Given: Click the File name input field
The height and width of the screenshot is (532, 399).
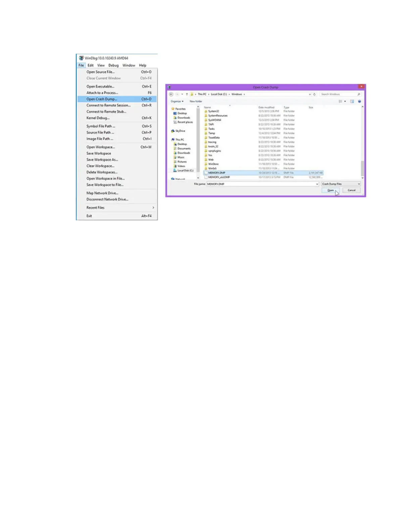Looking at the screenshot, I should [x=263, y=184].
